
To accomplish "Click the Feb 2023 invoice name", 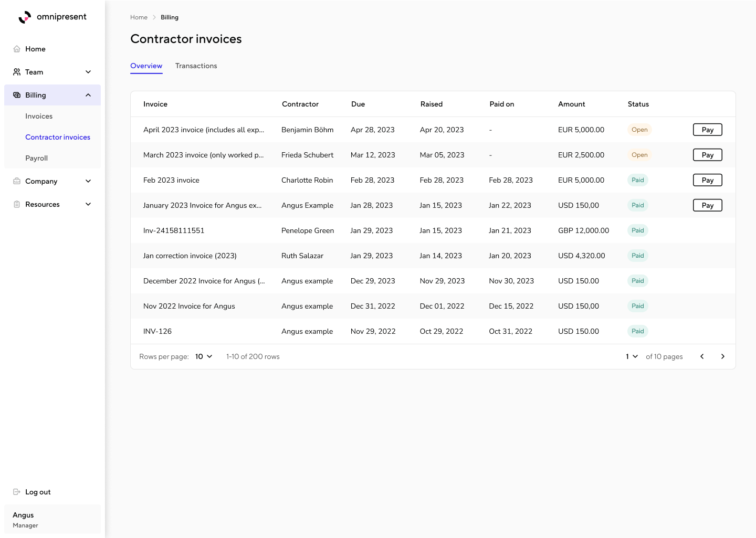I will pyautogui.click(x=171, y=180).
